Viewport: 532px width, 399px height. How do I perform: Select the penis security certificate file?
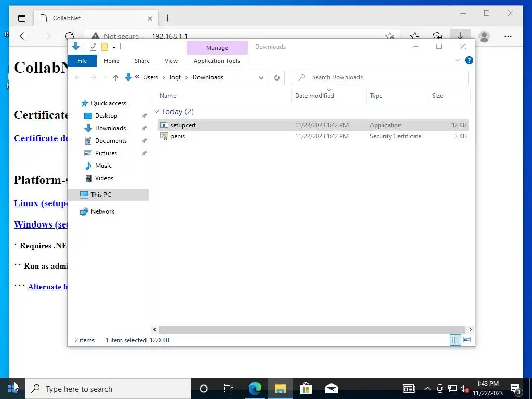pyautogui.click(x=313, y=136)
